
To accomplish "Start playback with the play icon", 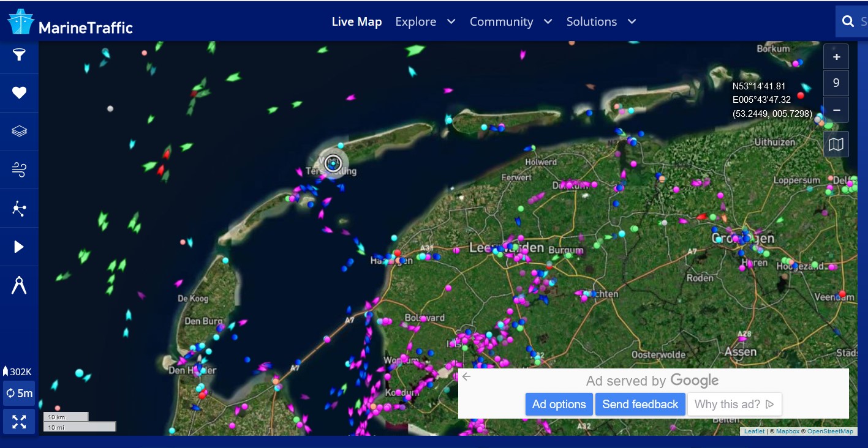I will tap(19, 247).
